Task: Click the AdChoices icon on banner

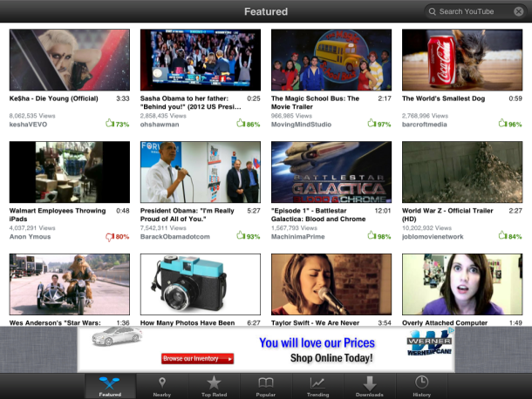Action: point(452,330)
